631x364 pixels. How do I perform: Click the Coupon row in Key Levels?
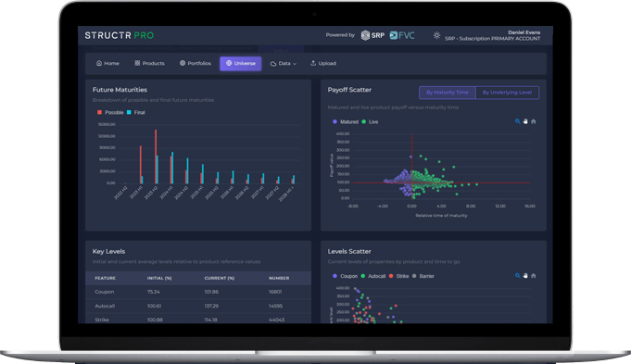(x=198, y=292)
